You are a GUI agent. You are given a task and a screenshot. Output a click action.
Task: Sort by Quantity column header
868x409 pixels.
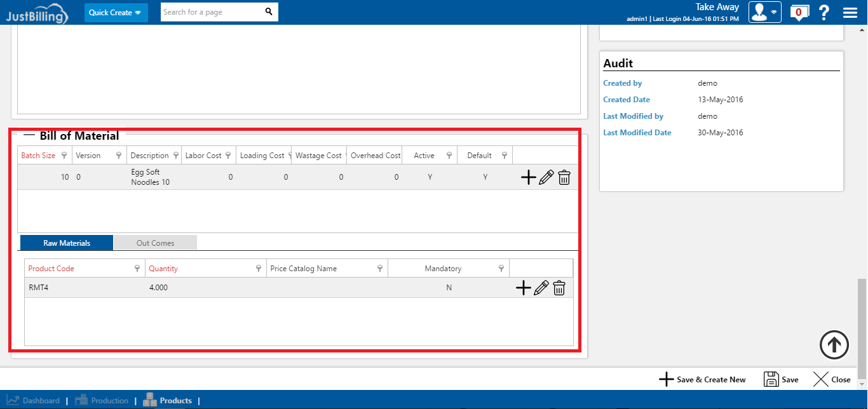163,269
